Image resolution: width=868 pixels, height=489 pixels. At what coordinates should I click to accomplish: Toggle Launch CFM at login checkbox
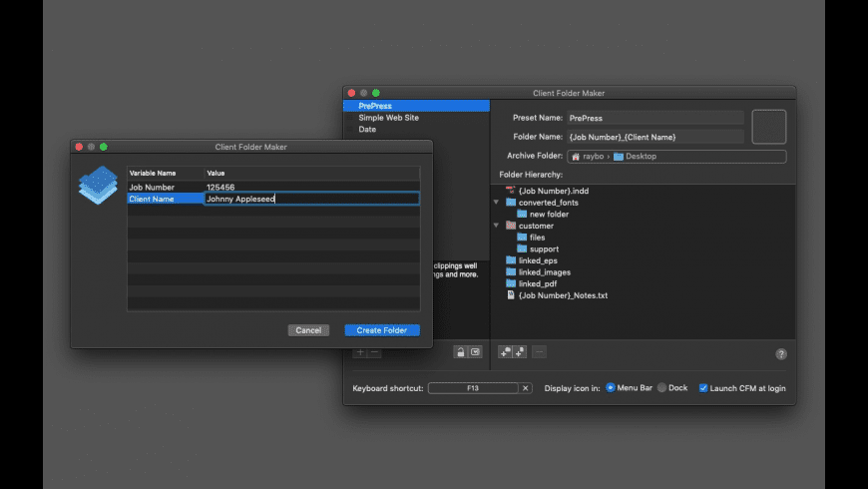(703, 388)
